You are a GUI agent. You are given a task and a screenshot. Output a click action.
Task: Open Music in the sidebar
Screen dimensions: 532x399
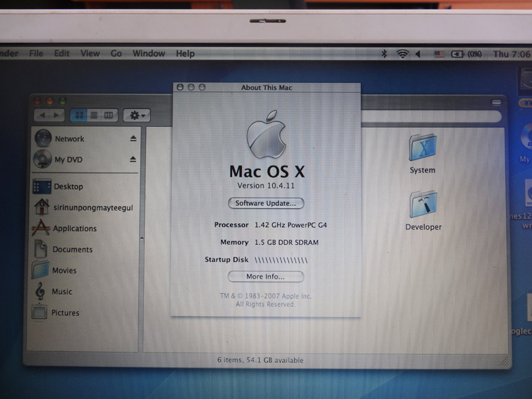62,291
